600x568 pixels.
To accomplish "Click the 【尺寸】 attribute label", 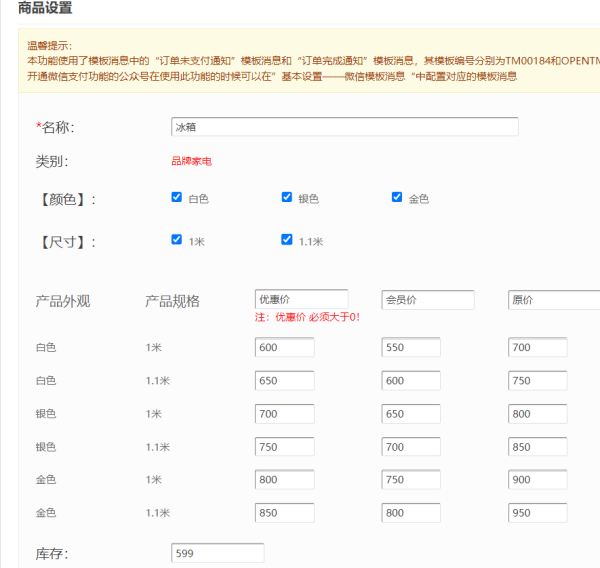I will tap(66, 242).
